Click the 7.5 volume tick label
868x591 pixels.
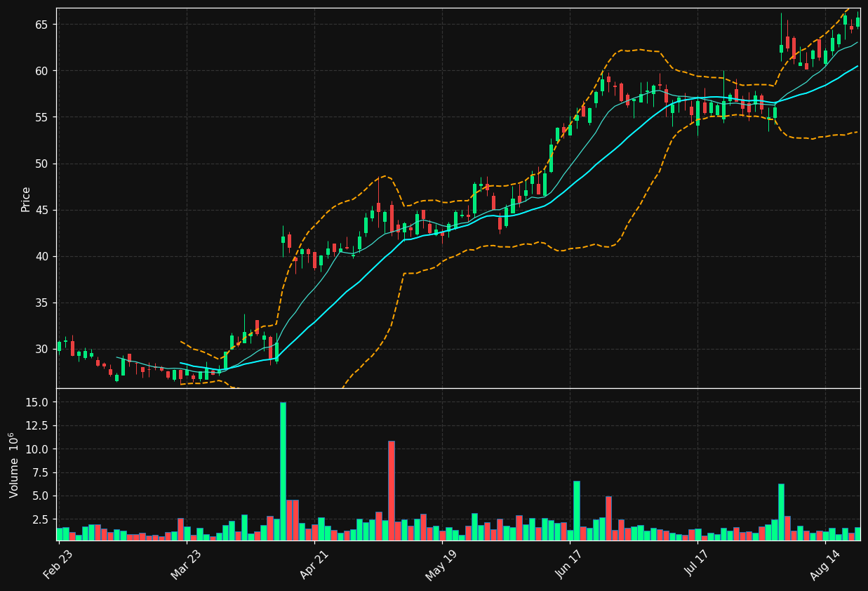click(x=41, y=472)
